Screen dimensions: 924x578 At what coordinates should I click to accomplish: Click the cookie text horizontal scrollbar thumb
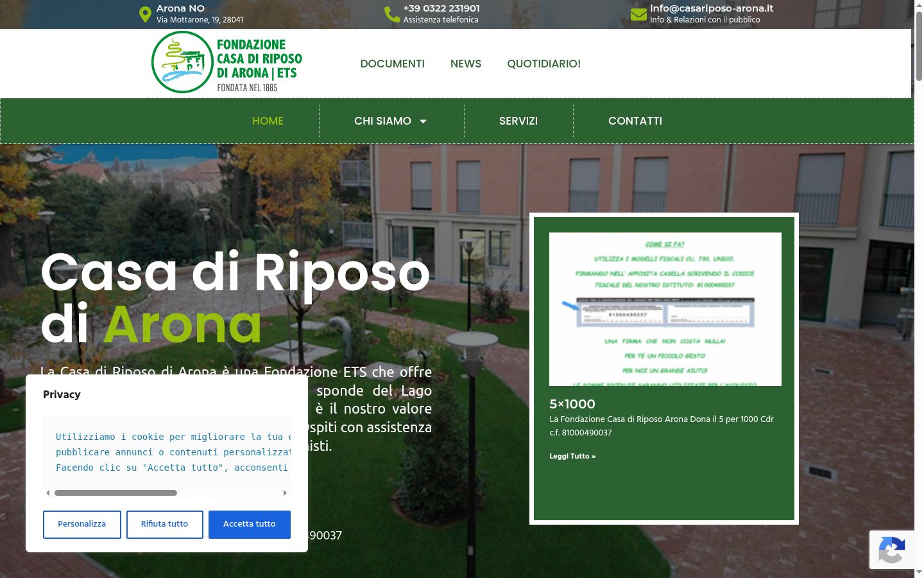116,493
